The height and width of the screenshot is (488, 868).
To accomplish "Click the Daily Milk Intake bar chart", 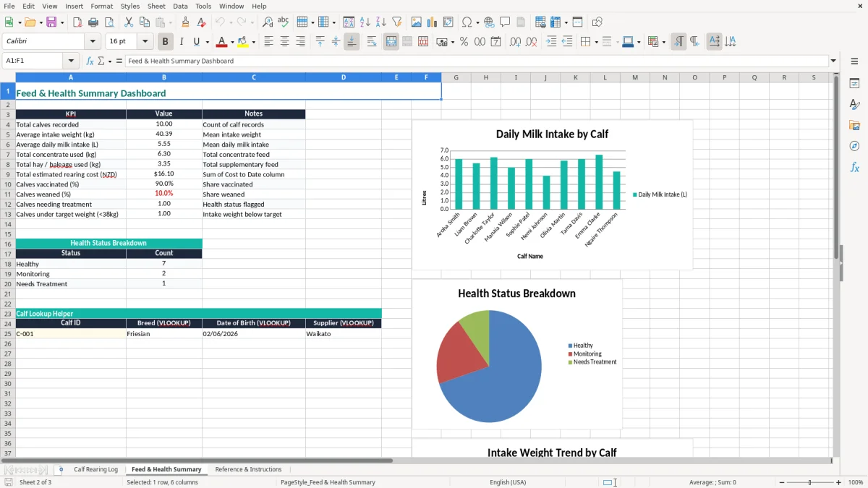I will [552, 194].
